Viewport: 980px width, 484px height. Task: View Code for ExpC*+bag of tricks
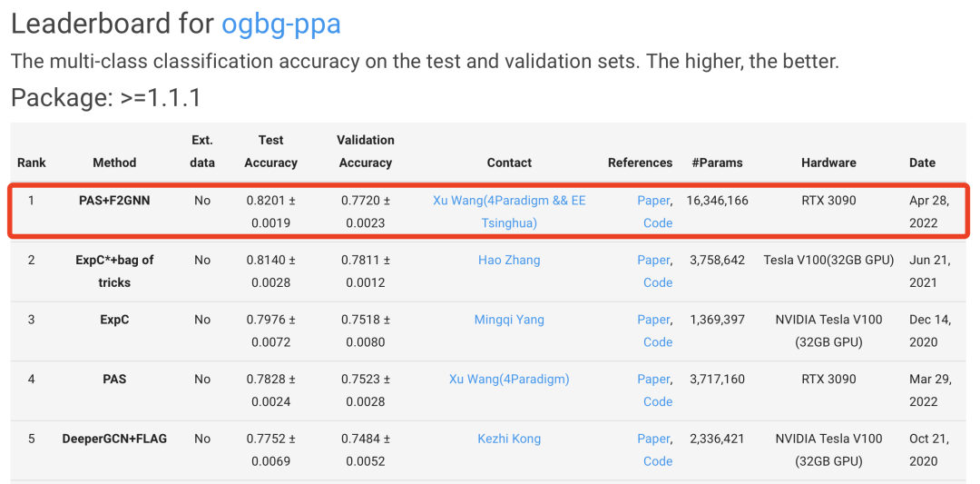click(x=658, y=282)
